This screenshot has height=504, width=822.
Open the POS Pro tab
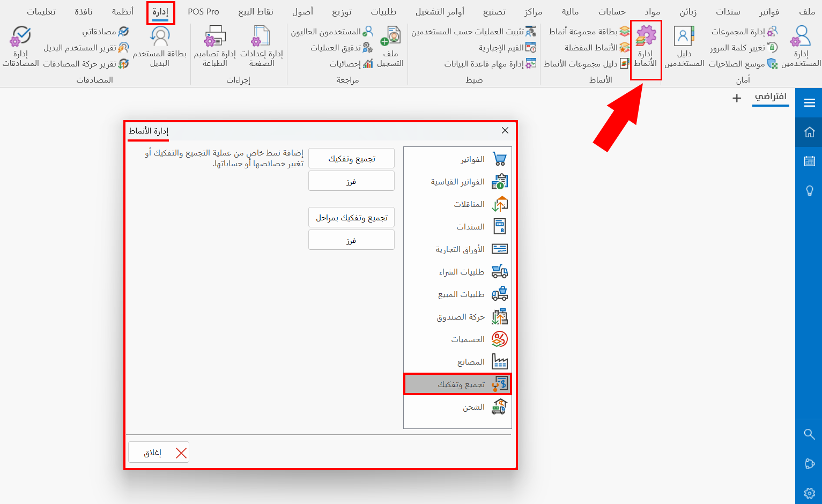204,12
